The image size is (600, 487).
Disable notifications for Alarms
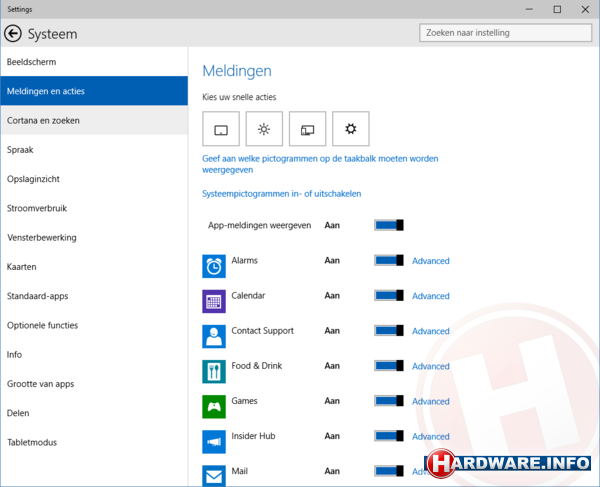point(388,261)
